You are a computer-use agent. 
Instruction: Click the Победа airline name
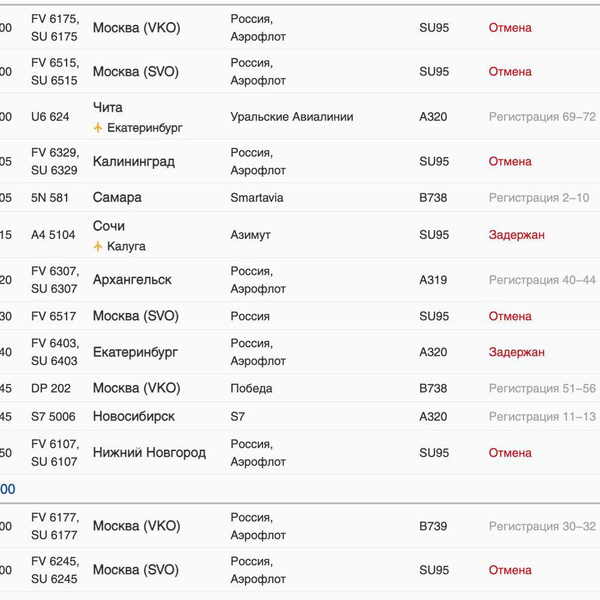pos(252,388)
